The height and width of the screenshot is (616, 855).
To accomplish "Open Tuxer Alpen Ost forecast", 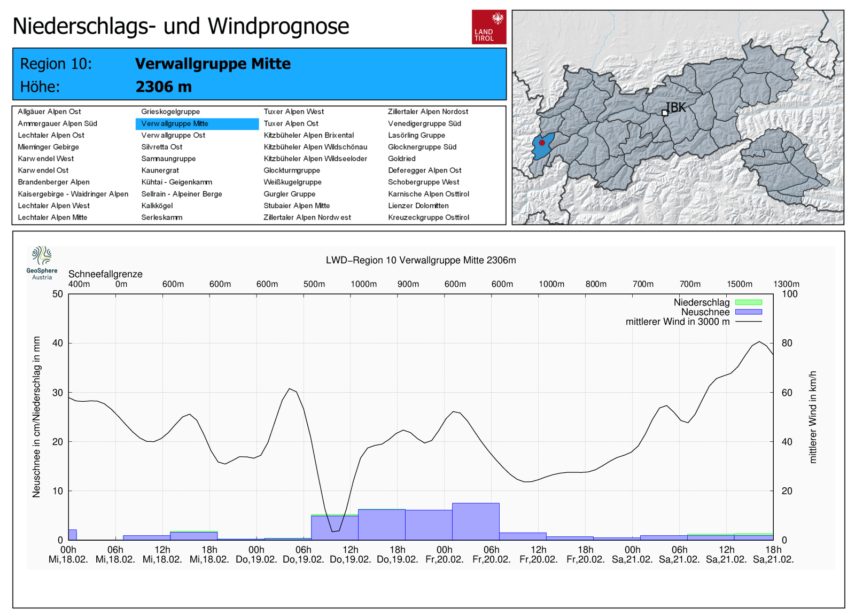I will pos(291,123).
